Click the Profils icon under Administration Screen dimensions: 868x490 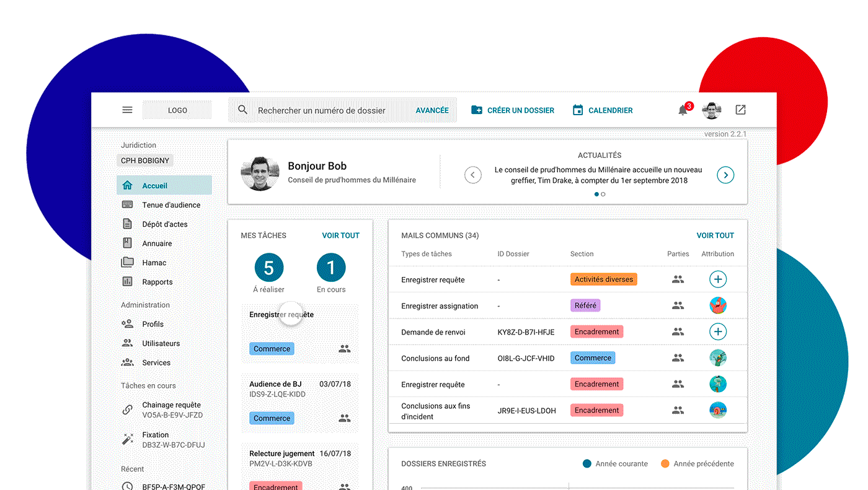pos(127,323)
